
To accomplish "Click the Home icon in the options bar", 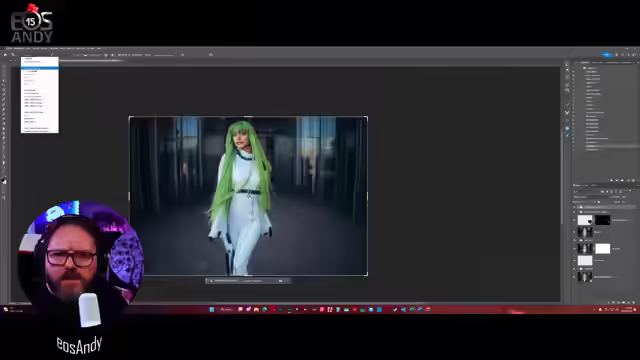I will 5,55.
